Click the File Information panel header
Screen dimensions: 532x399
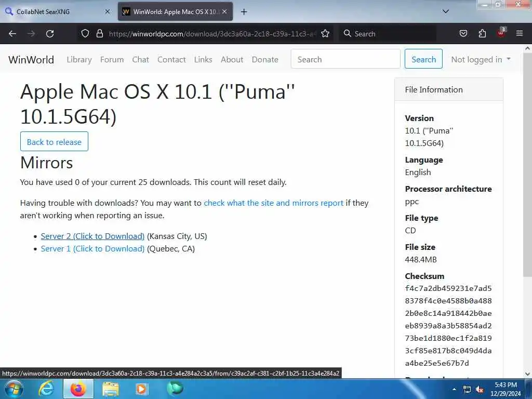click(x=448, y=89)
